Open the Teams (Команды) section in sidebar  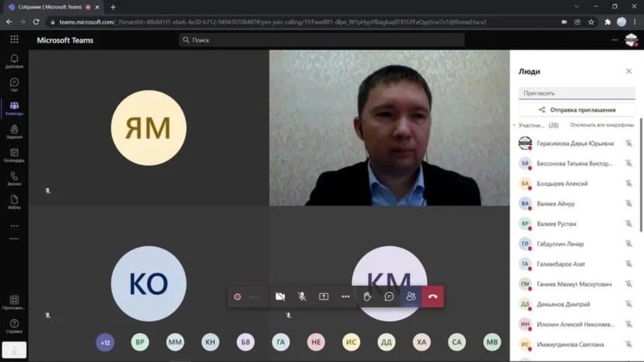point(14,108)
